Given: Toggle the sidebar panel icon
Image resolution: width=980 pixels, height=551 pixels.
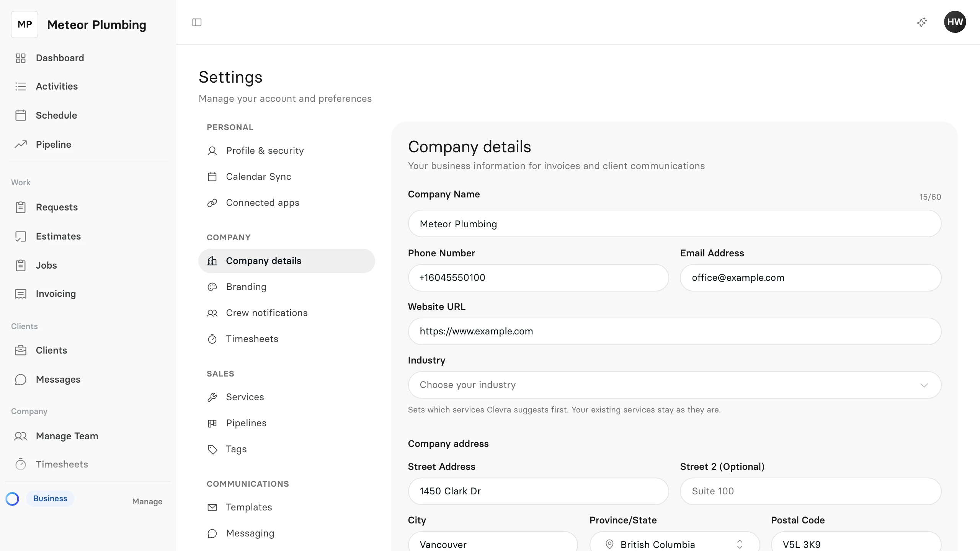Looking at the screenshot, I should [x=197, y=22].
